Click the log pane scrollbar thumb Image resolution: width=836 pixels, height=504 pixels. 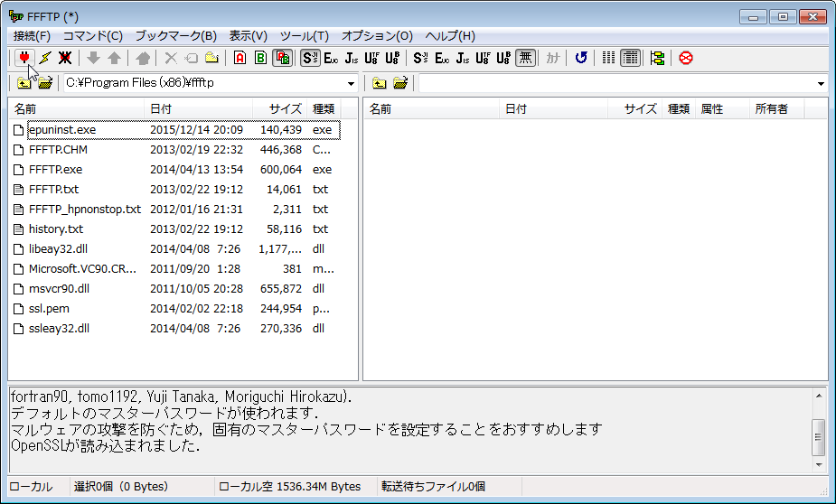coord(819,437)
